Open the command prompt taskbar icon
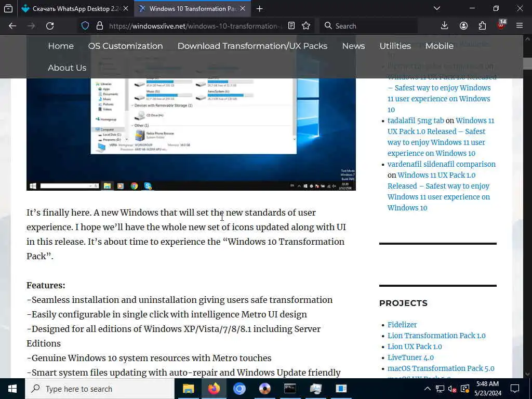The image size is (532, 399). pyautogui.click(x=290, y=389)
